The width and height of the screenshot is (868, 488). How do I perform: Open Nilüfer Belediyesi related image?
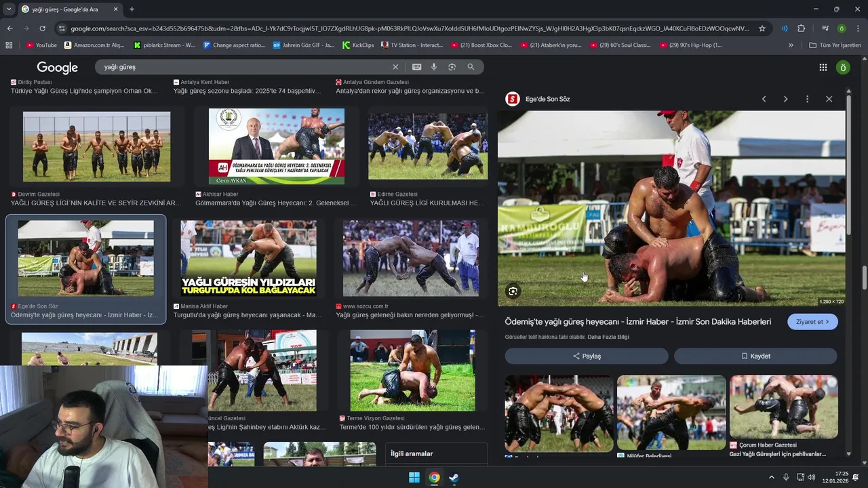pyautogui.click(x=671, y=412)
